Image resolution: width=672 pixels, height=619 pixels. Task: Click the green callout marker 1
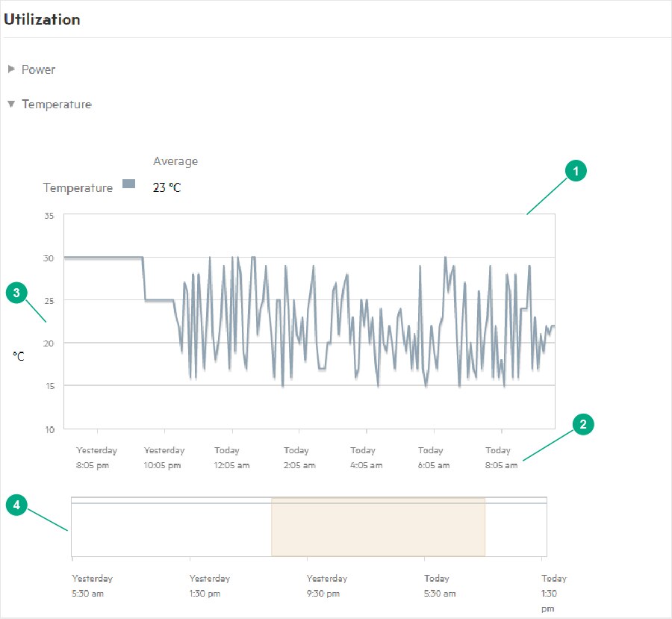[574, 171]
